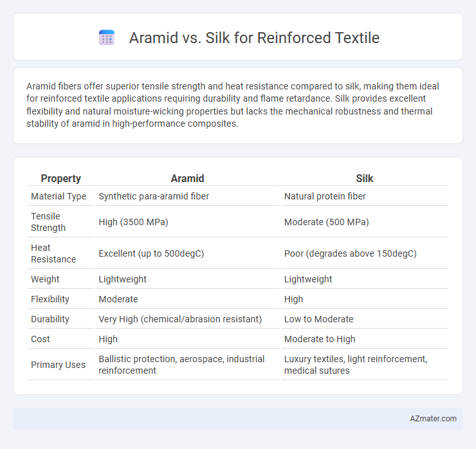The image size is (476, 449).
Task: Click 'Excellent (up to 500degC)' cell
Action: [151, 253]
